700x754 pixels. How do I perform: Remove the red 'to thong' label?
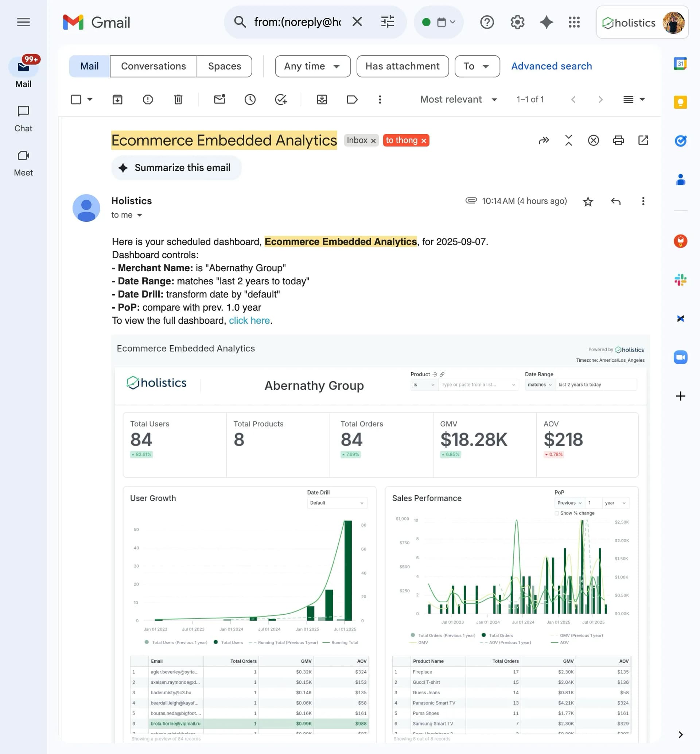424,141
